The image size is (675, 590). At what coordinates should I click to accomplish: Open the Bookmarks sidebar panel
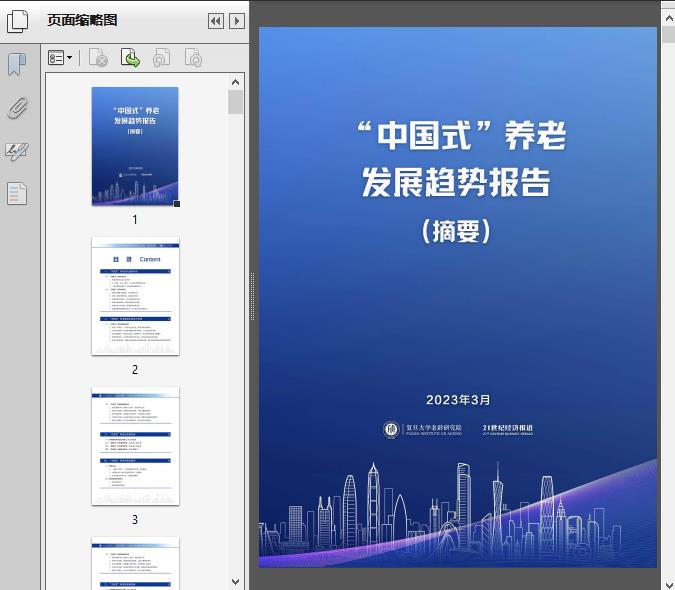point(17,65)
